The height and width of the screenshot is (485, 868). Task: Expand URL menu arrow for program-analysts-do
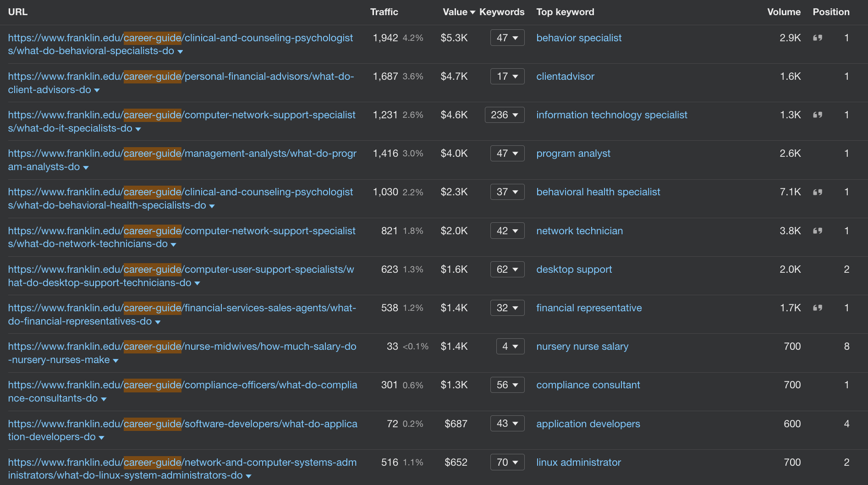(x=86, y=168)
